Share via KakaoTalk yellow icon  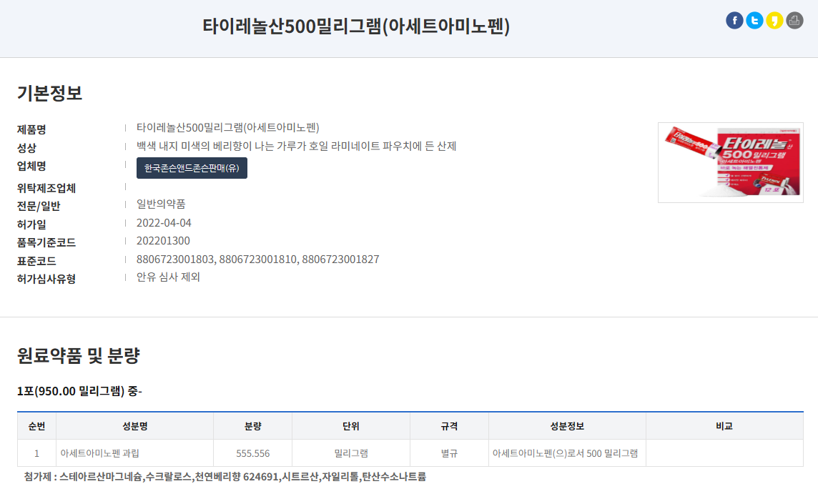tap(774, 20)
